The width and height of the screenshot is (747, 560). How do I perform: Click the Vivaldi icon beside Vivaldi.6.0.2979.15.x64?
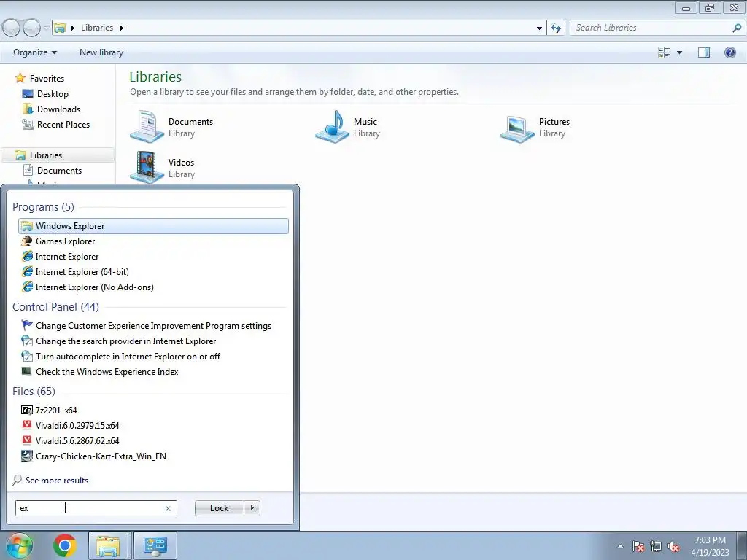point(27,425)
